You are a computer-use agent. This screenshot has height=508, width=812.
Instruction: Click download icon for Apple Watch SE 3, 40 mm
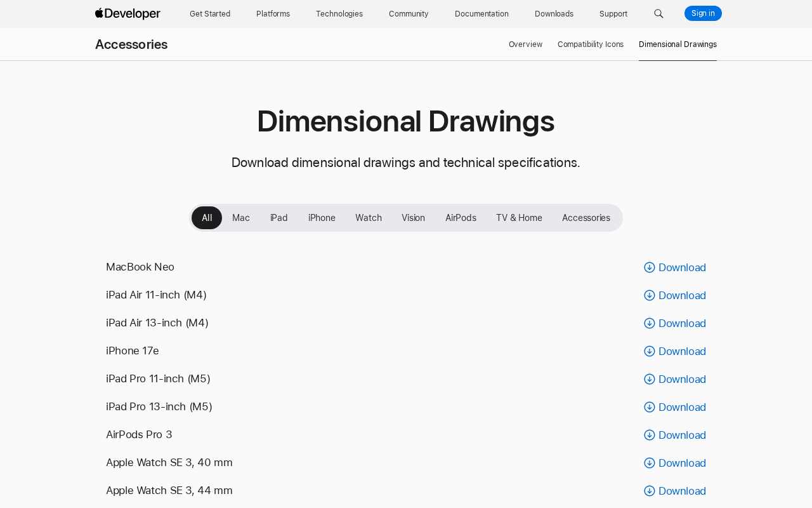pos(650,463)
